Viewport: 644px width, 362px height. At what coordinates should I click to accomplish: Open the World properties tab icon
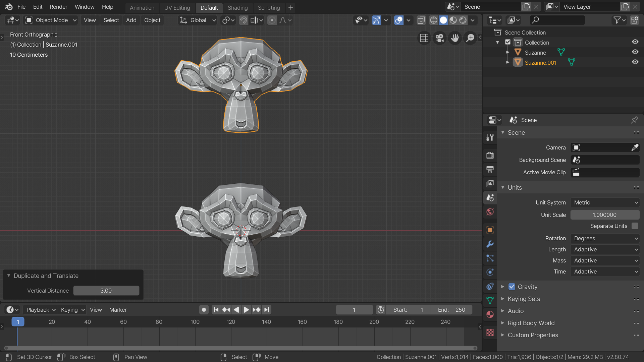(490, 212)
